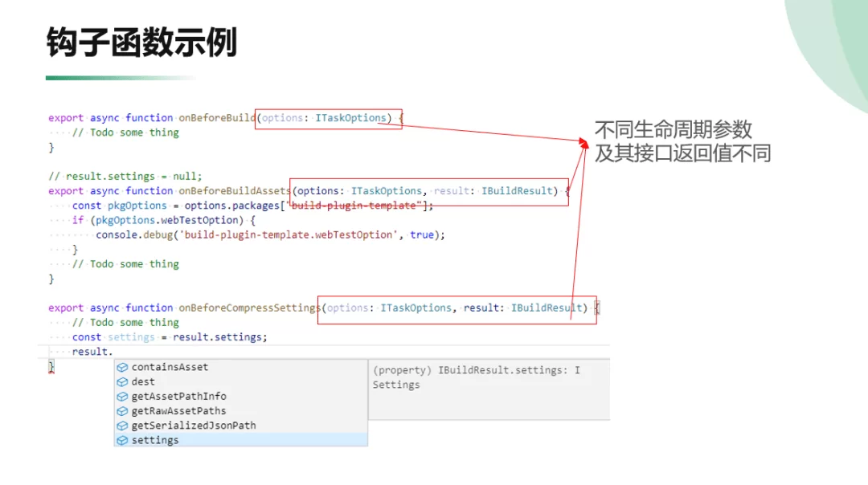868x485 pixels.
Task: Click the icon beside getSerializedJsonPath suggestion
Action: point(122,426)
